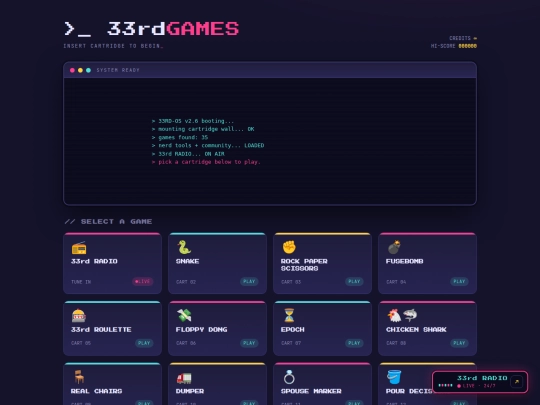Click 'pick a cartridge below to play.' line
The image size is (540, 405).
click(206, 162)
